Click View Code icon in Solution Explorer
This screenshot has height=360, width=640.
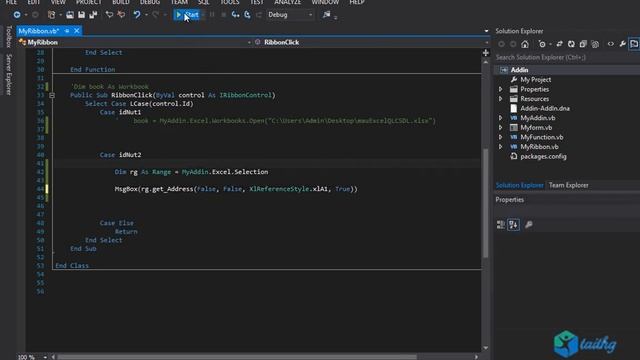(x=611, y=44)
